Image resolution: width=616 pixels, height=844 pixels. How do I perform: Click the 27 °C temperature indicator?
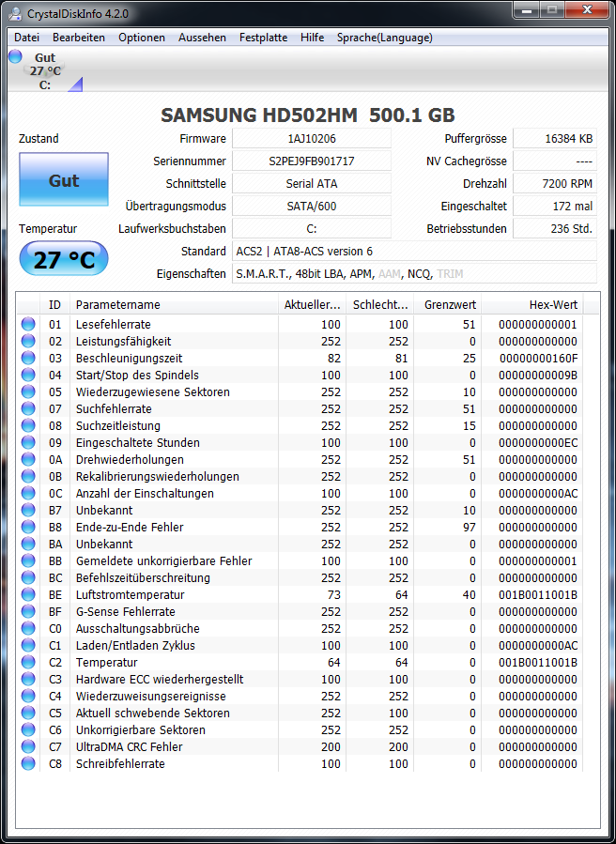[x=64, y=259]
